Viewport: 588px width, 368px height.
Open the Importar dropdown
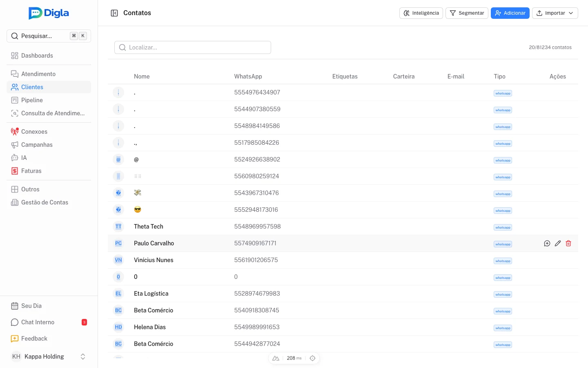(555, 13)
